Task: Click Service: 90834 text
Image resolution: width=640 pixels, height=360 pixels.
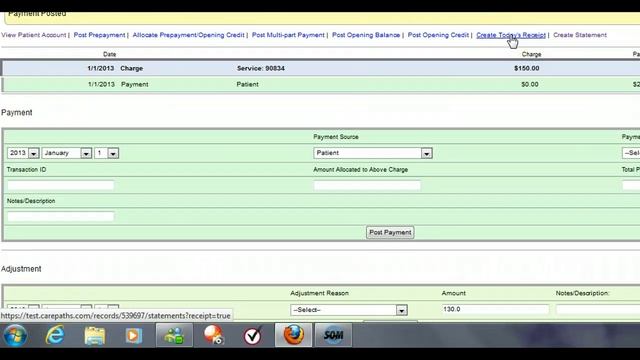Action: 260,69
